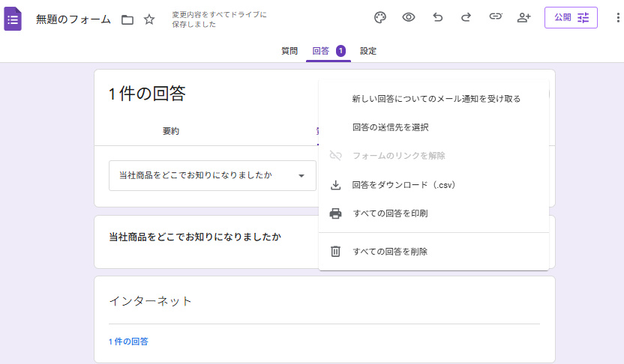Click the redo arrow icon
Screen dimensions: 624x364
pyautogui.click(x=466, y=17)
